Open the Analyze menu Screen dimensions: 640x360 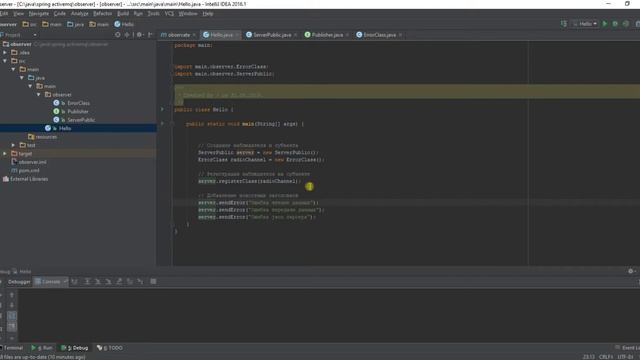tap(80, 13)
